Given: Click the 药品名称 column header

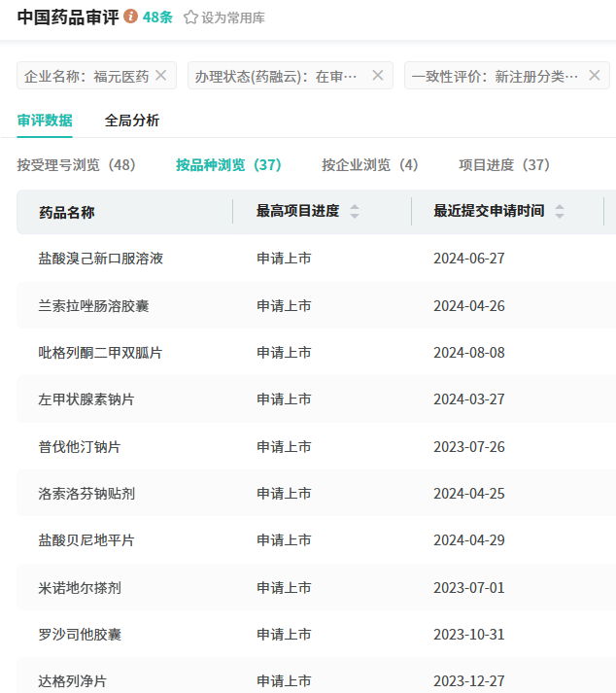Looking at the screenshot, I should coord(67,212).
